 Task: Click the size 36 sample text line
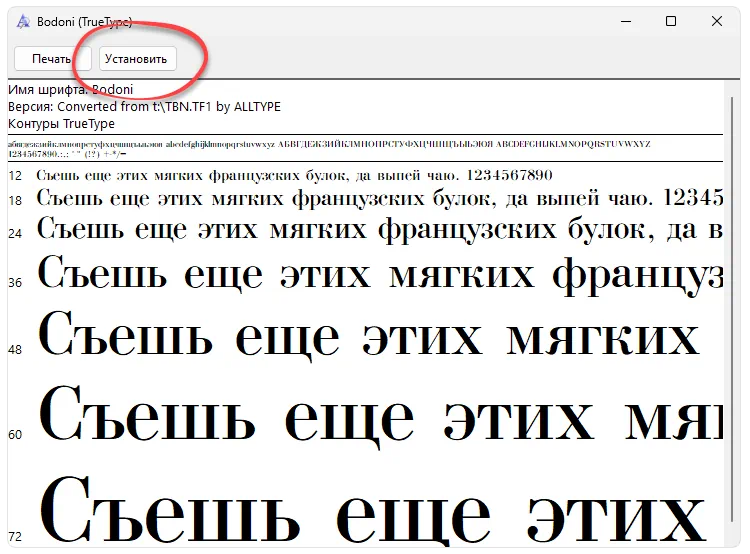380,275
